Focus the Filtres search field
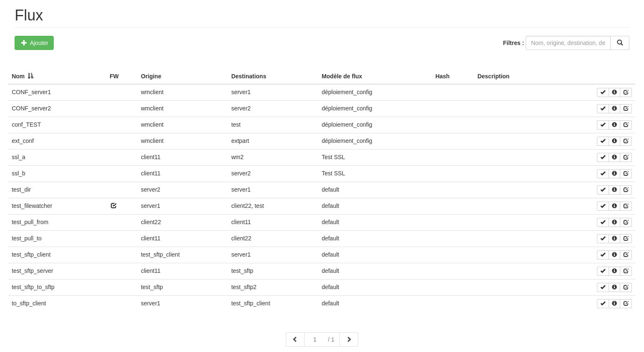The image size is (644, 352). 568,43
